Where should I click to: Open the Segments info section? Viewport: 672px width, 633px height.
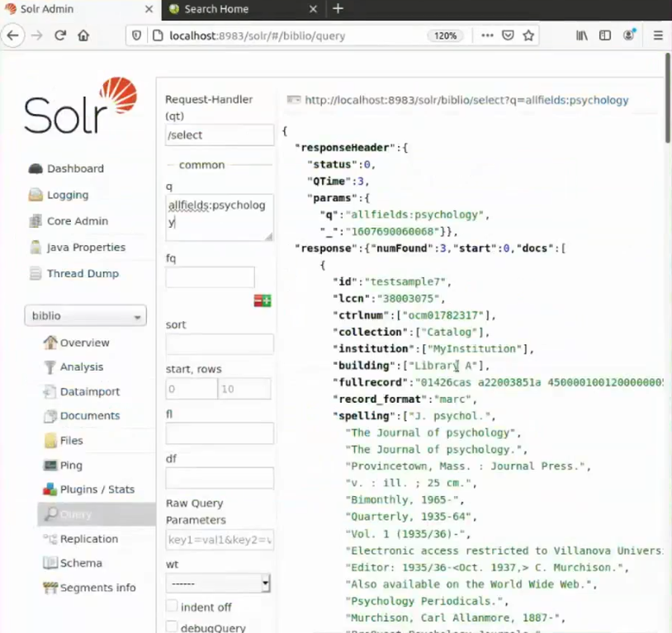pos(97,588)
